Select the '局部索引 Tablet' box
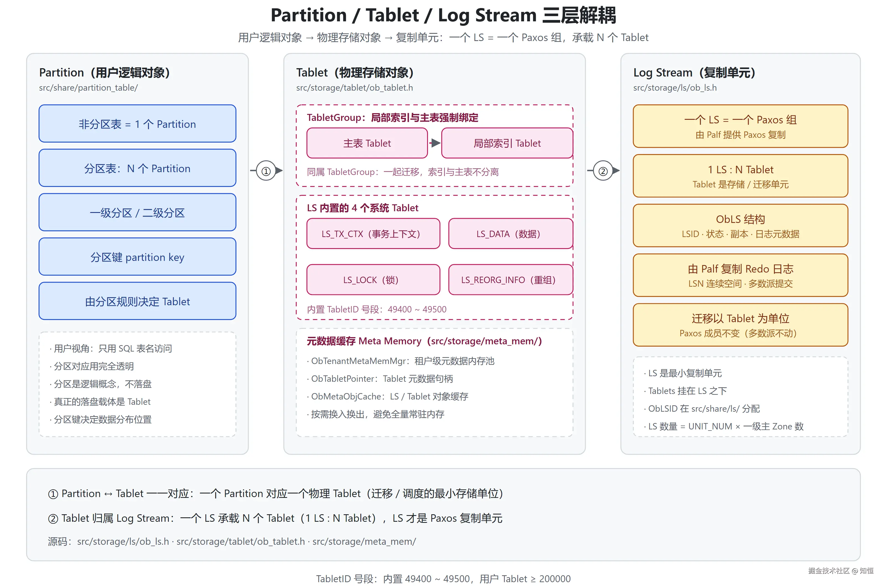Screen dimensions: 887x588 (x=507, y=143)
